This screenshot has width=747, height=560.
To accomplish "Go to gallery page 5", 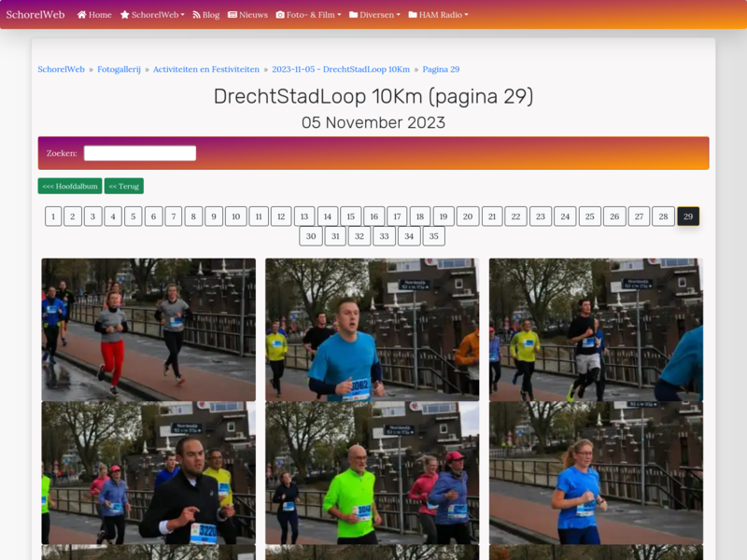I will pyautogui.click(x=134, y=217).
